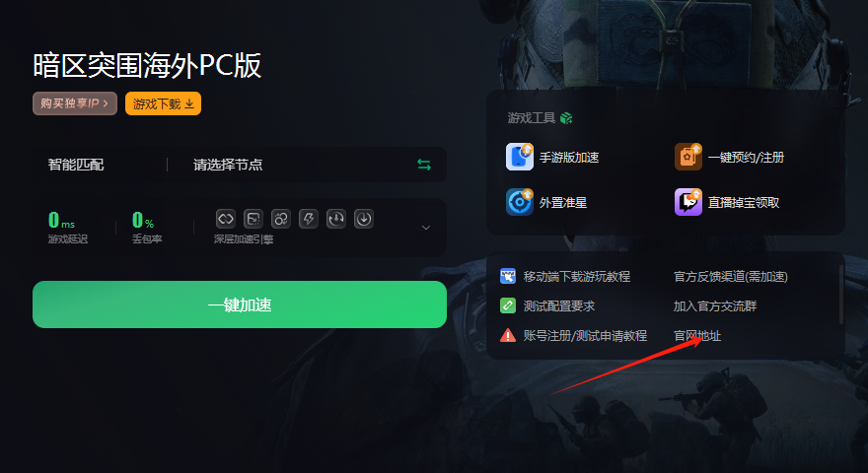This screenshot has width=868, height=473.
Task: Click the green 一键加速 button
Action: pos(240,304)
